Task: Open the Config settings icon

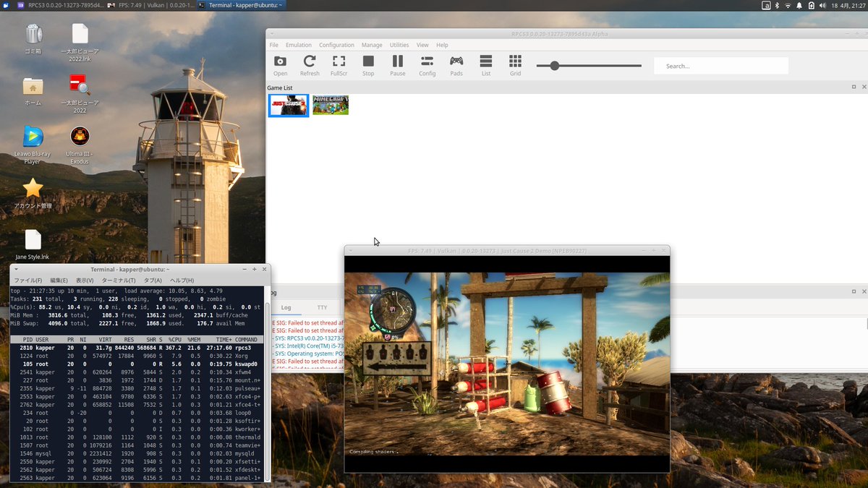Action: 427,66
